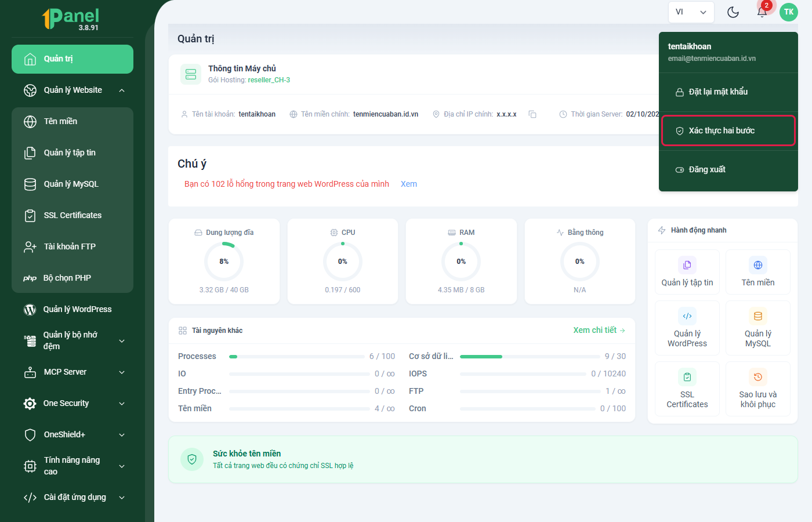
Task: Open the Quản lý tập tin quick action
Action: point(687,272)
